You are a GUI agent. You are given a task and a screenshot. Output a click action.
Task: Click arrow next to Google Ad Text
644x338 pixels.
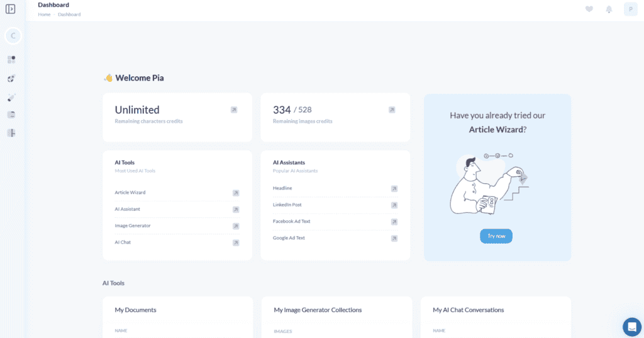coord(394,239)
